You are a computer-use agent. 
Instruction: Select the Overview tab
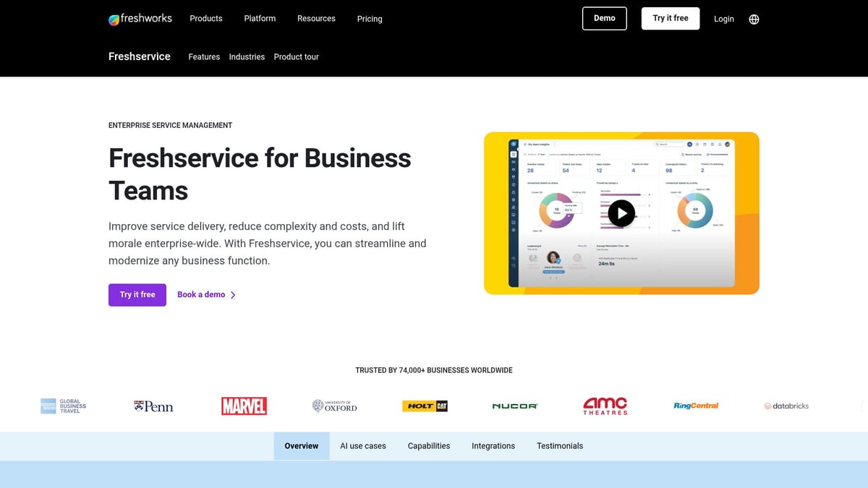[302, 446]
